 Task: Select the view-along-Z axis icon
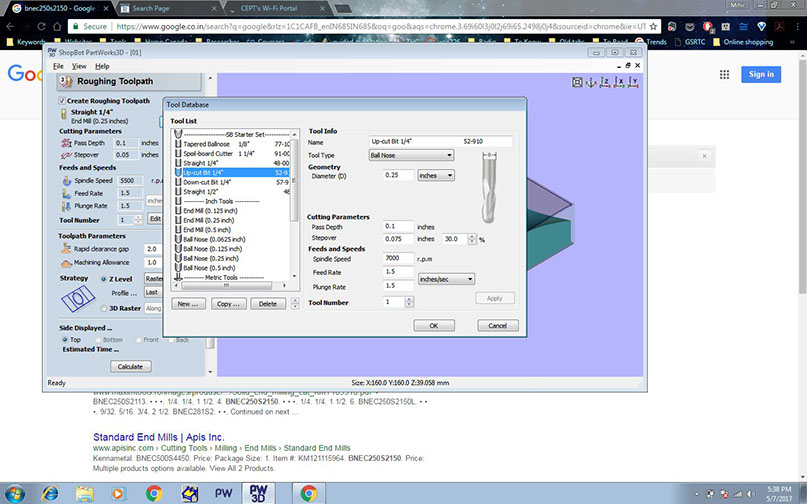[x=605, y=82]
